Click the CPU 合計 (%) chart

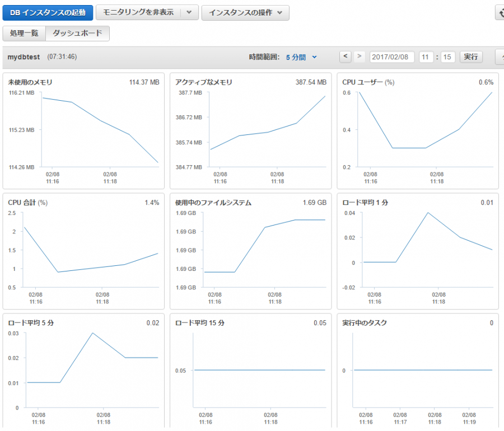[83, 251]
